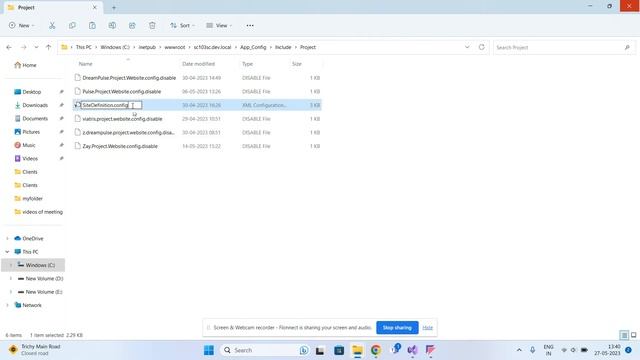This screenshot has width=640, height=360.
Task: Click wwwroot in the address breadcrumb
Action: coord(175,47)
